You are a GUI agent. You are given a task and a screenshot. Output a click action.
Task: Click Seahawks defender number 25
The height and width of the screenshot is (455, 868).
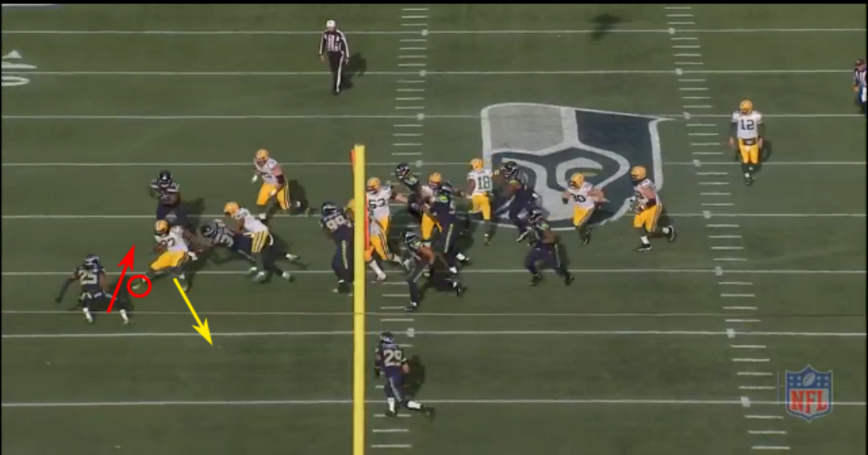point(91,285)
